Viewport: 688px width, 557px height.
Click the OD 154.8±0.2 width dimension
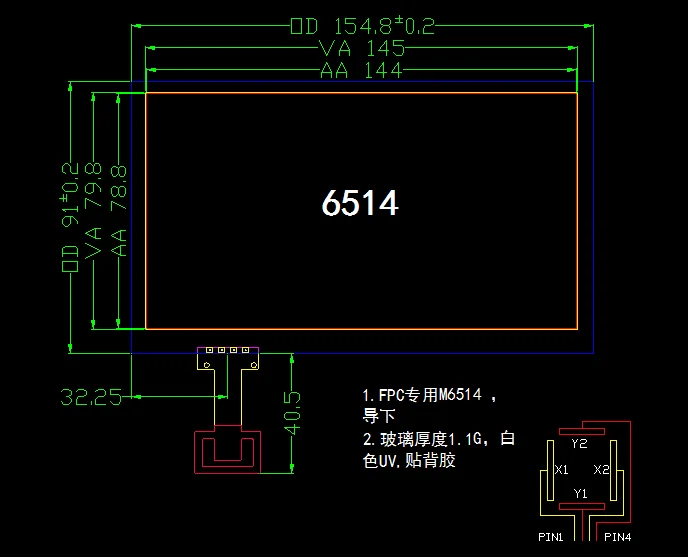(x=362, y=26)
